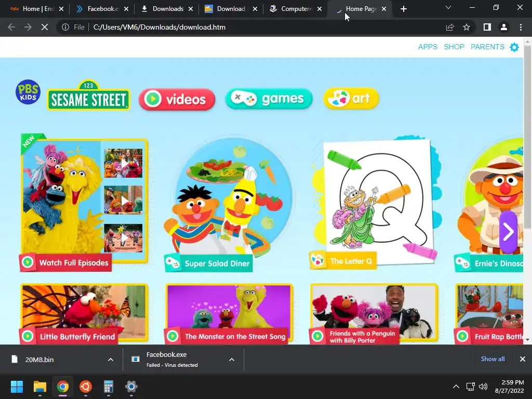Screen dimensions: 532x399
Task: Open the taskbar clock and date
Action: pos(509,387)
